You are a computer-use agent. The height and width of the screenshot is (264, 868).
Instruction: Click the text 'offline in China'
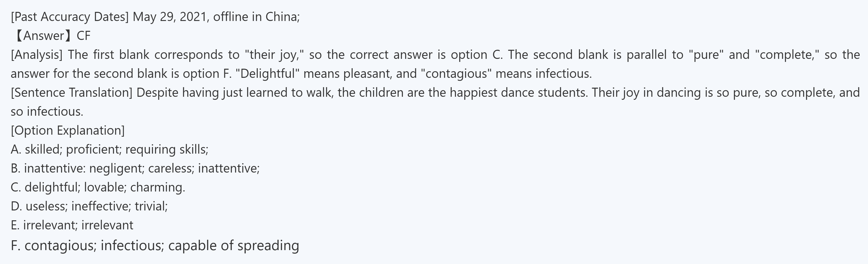[255, 17]
